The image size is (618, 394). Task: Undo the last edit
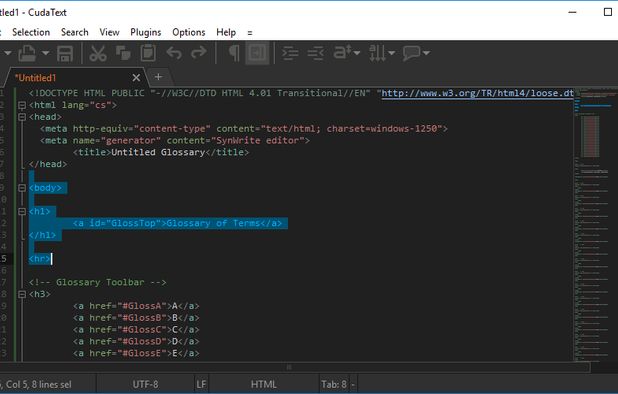tap(174, 53)
